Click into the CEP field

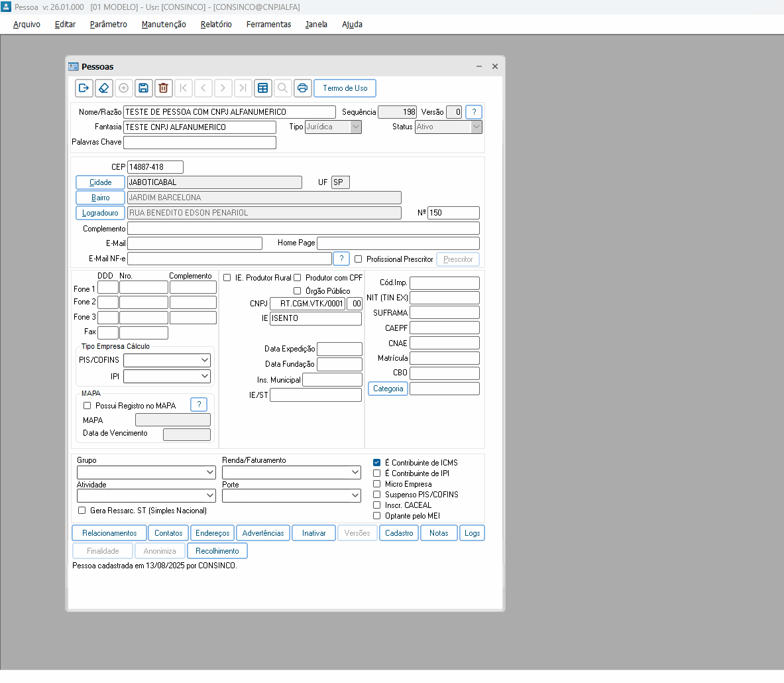(x=156, y=167)
